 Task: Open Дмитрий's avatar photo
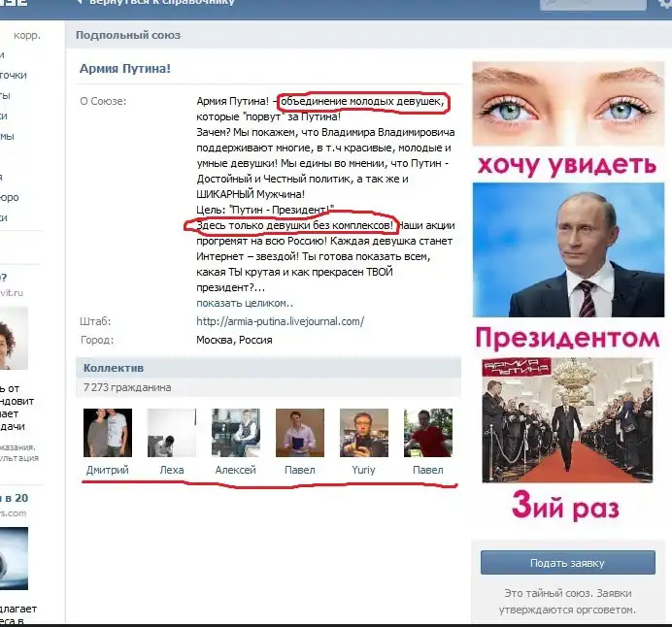(108, 433)
